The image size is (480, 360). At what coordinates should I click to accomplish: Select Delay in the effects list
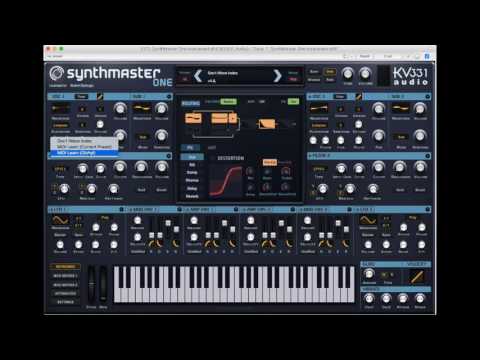pos(192,188)
